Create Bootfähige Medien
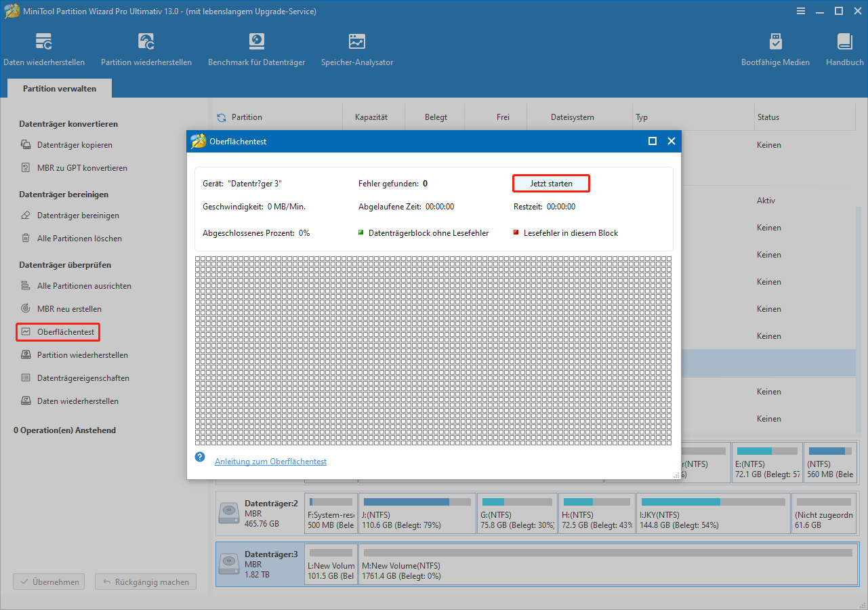The width and height of the screenshot is (868, 610). pos(775,49)
